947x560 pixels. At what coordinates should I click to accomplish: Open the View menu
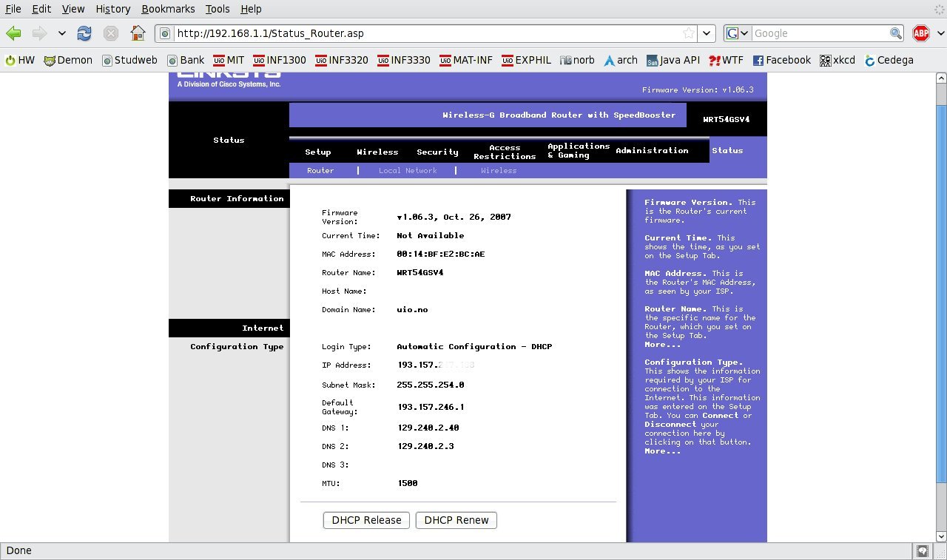[73, 9]
